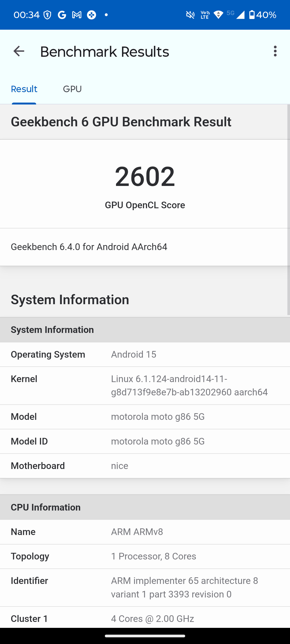Tap the Operating System Android 15 row
Screen dimensions: 290x644
[145, 355]
